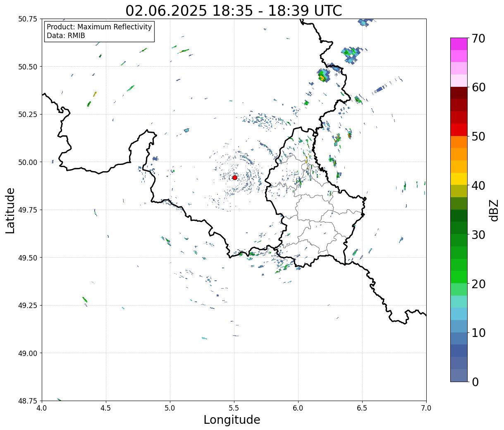Click the 5.5 longitude tick label

point(234,408)
